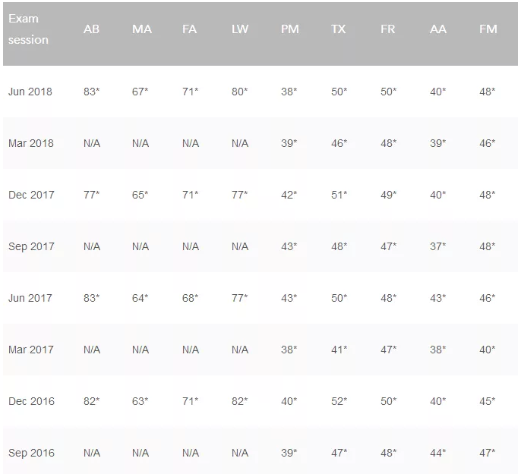Click the AA column header
Image resolution: width=522 pixels, height=475 pixels.
438,29
